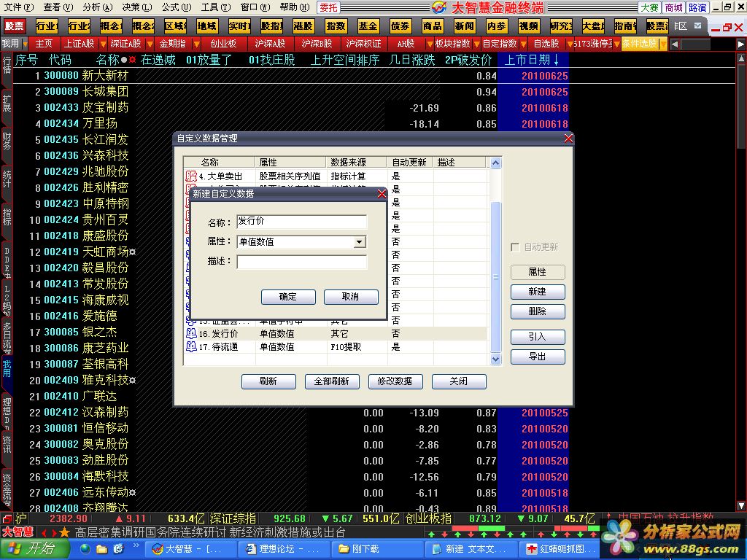747x560 pixels.
Task: Click the 修改数据 button
Action: tap(395, 381)
